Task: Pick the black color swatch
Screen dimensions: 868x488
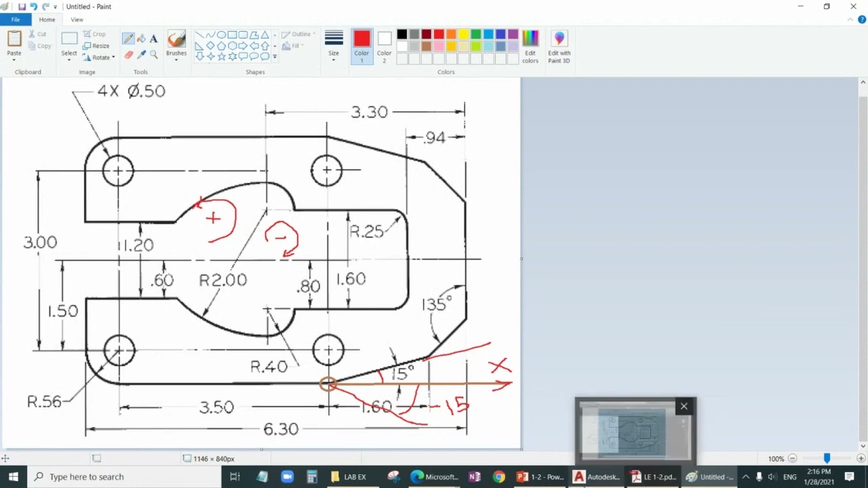Action: pyautogui.click(x=402, y=35)
